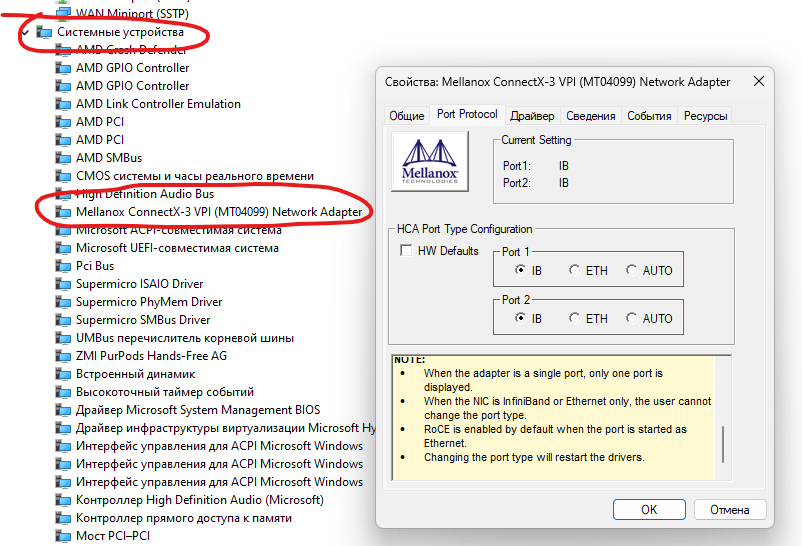Close the Mellanox properties dialog
Viewport: 802px width, 546px height.
coord(759,81)
